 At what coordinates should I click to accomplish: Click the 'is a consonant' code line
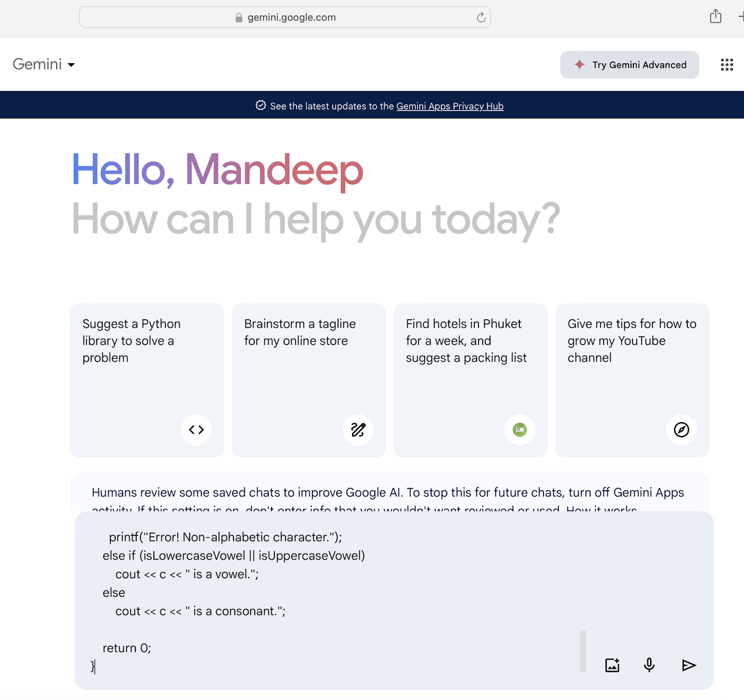tap(200, 611)
